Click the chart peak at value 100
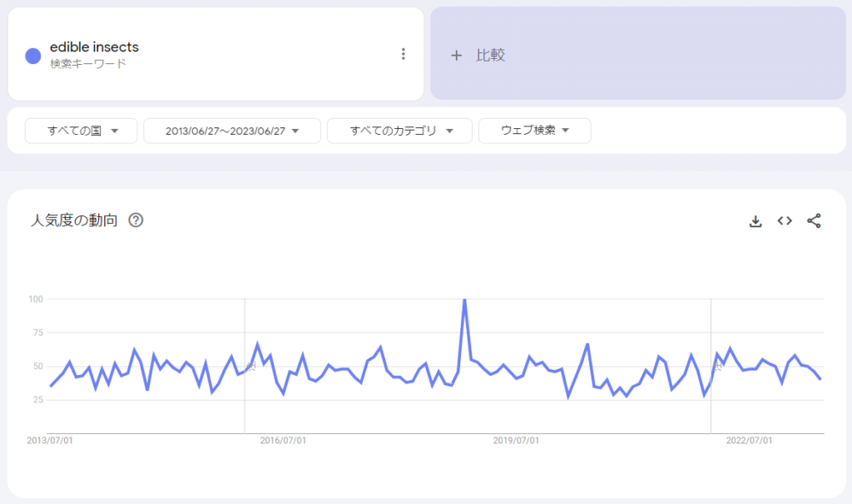The width and height of the screenshot is (852, 504). (x=464, y=299)
